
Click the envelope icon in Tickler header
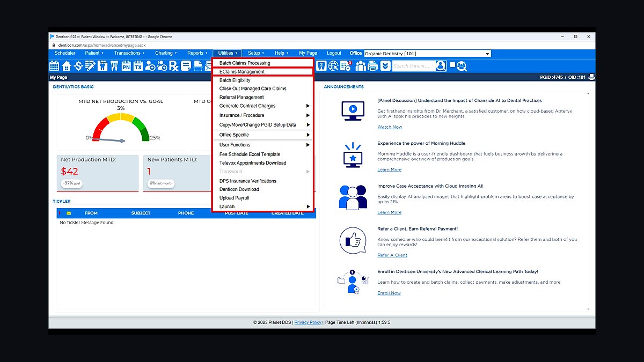tap(69, 213)
